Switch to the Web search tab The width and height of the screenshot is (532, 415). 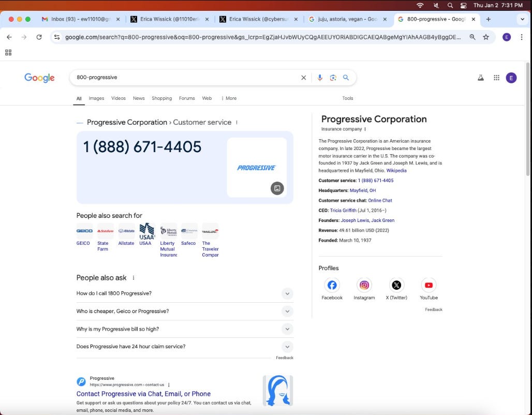(x=207, y=98)
